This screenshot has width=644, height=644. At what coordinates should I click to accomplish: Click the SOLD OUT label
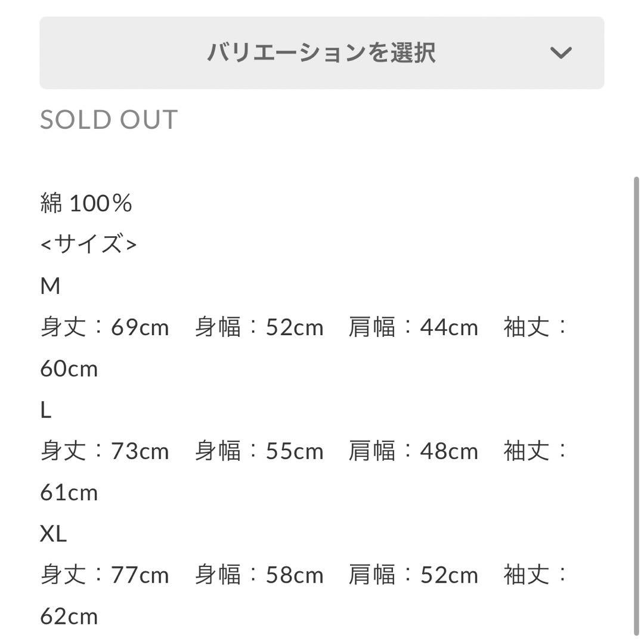(x=109, y=120)
